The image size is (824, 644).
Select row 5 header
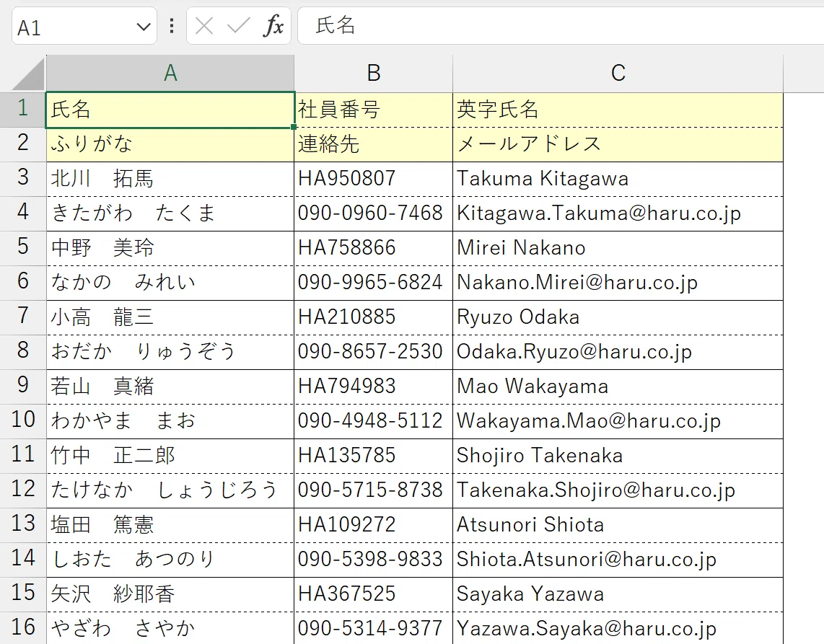[22, 248]
